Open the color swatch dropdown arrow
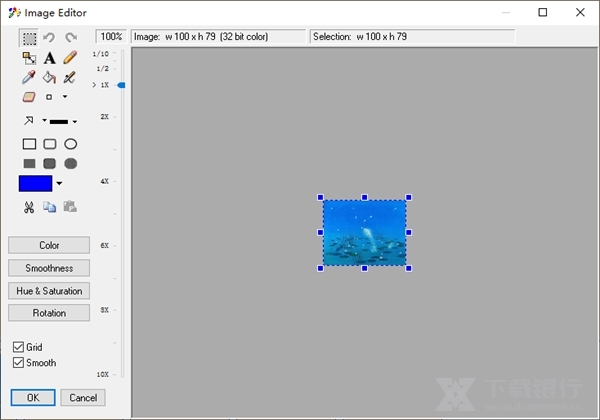Viewport: 600px width, 420px height. point(59,183)
